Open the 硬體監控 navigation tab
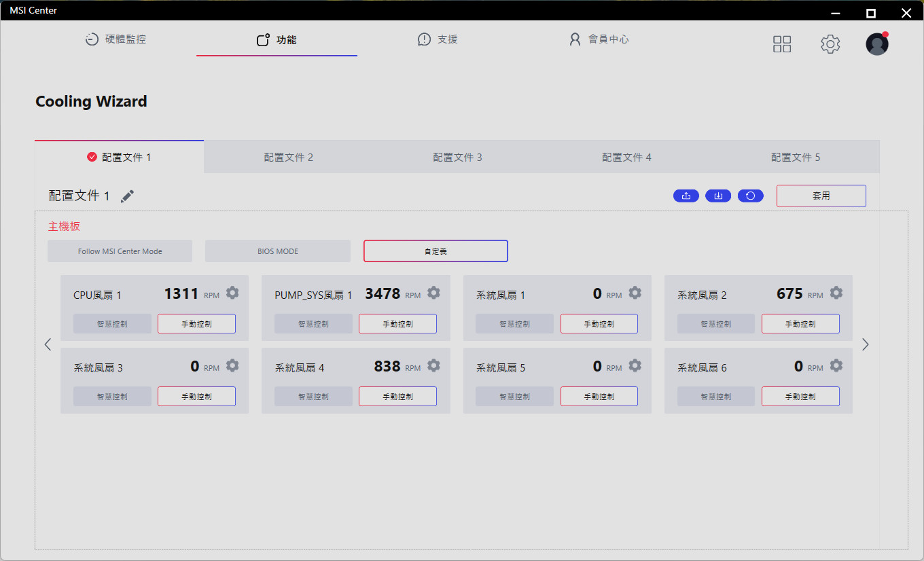Viewport: 924px width, 561px height. 115,39
